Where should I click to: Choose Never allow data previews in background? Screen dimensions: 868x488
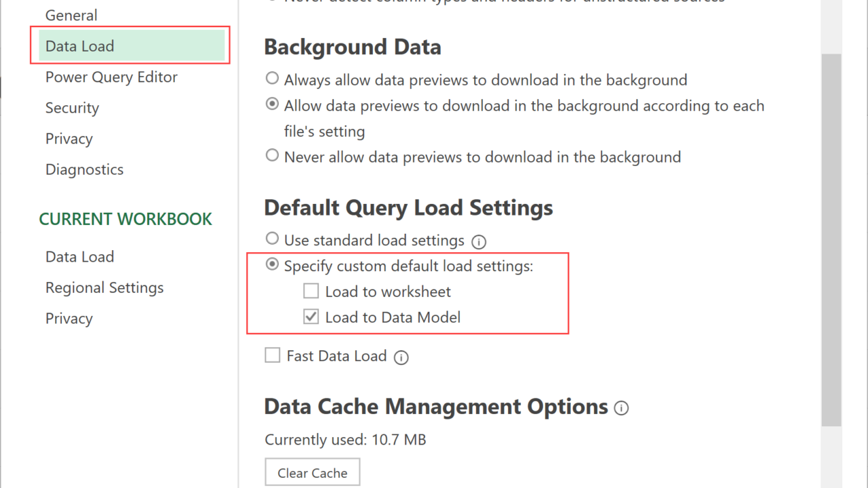pyautogui.click(x=273, y=156)
